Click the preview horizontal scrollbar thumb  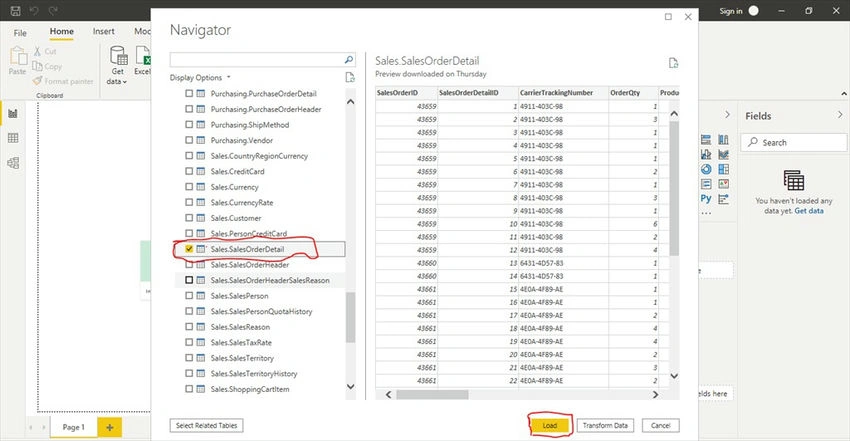click(432, 394)
